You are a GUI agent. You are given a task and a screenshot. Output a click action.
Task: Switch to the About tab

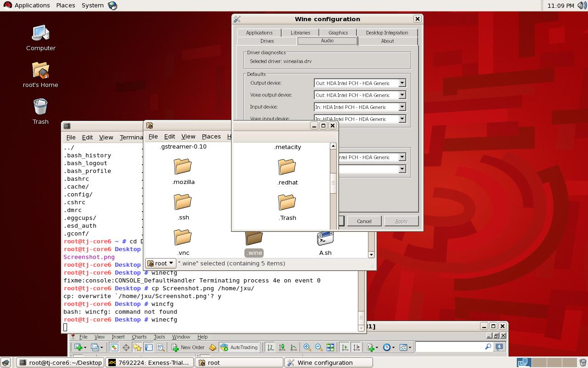coord(387,41)
